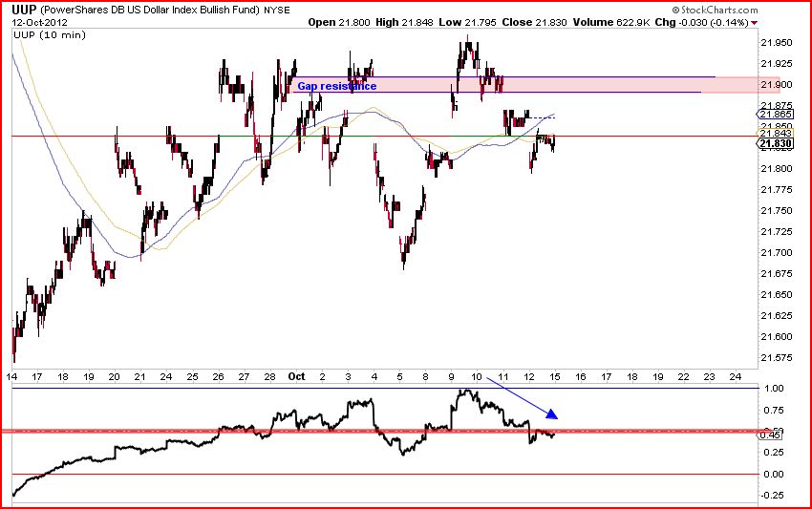The width and height of the screenshot is (812, 509).
Task: Click the 25 date axis label
Action: [x=192, y=376]
